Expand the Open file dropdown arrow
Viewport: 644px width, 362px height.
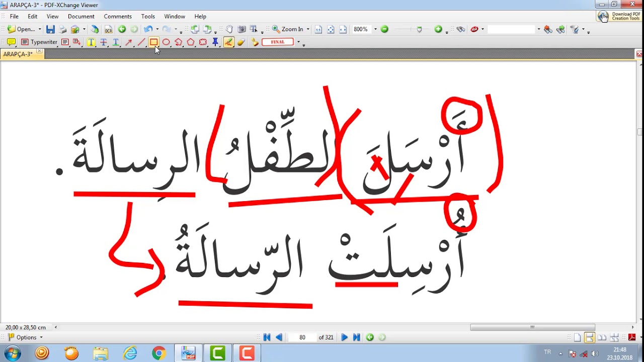point(40,29)
